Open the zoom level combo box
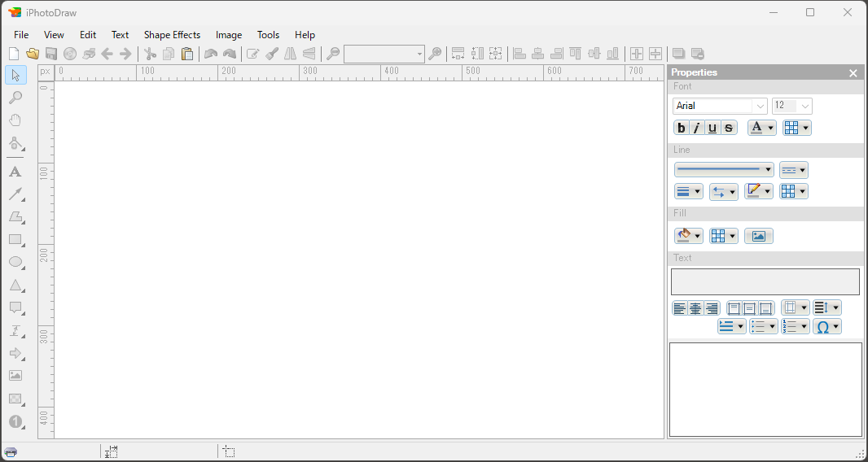The image size is (868, 462). click(x=384, y=54)
